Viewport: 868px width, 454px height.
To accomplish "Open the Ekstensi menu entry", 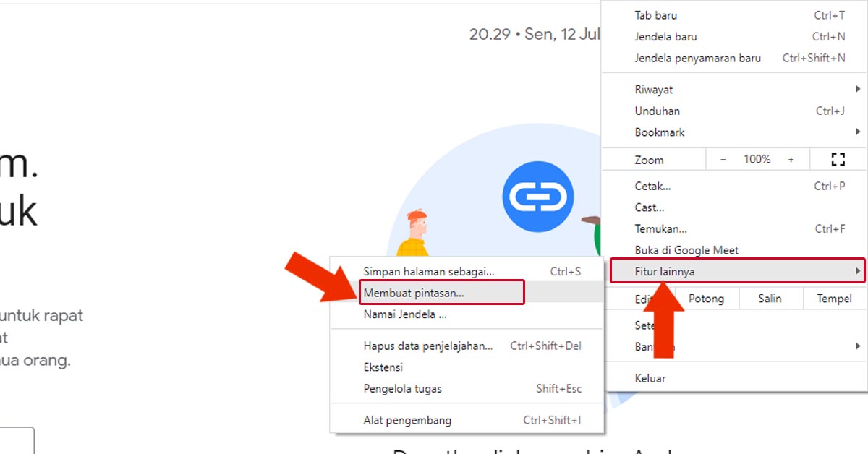I will tap(384, 367).
